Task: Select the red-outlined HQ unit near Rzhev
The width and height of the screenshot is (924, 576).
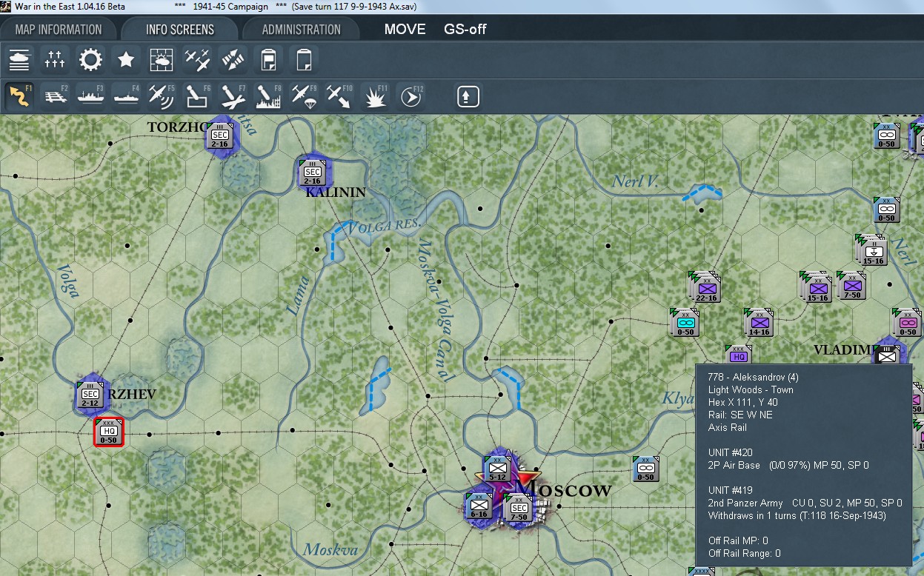Action: point(109,432)
